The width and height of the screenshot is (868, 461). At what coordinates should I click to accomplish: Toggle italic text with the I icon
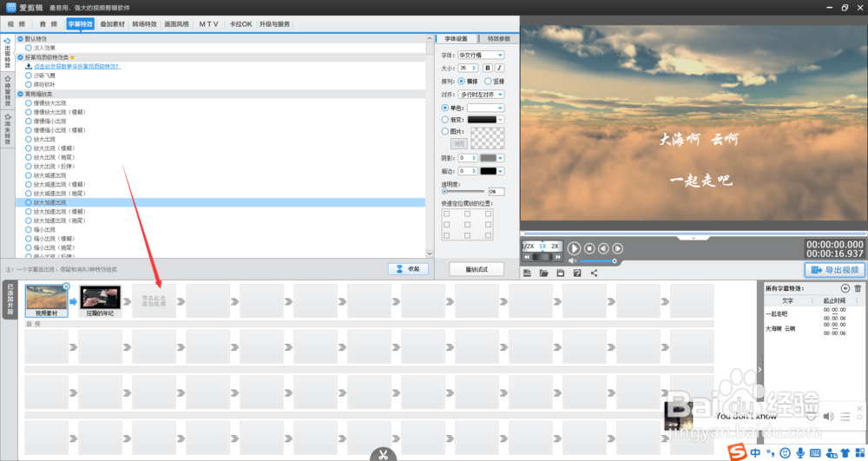click(499, 68)
